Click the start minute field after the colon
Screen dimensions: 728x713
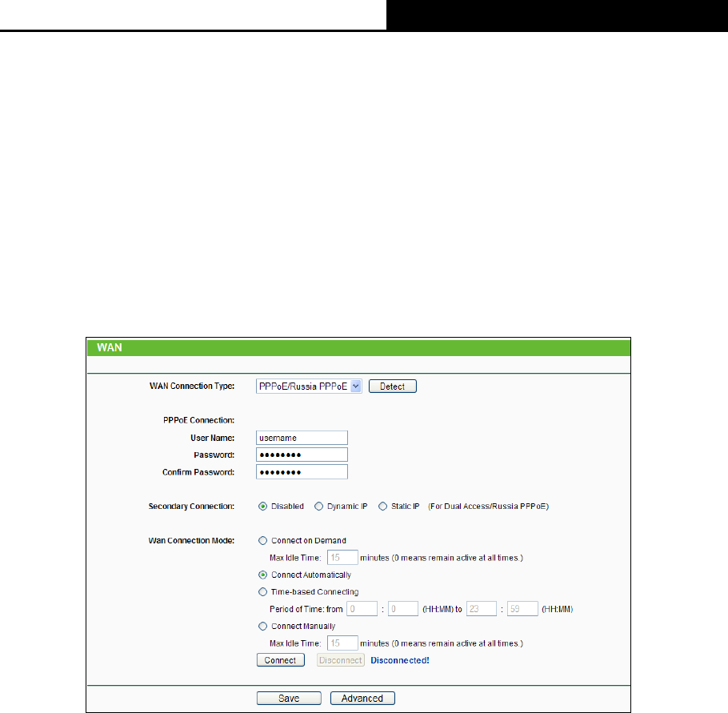[403, 609]
